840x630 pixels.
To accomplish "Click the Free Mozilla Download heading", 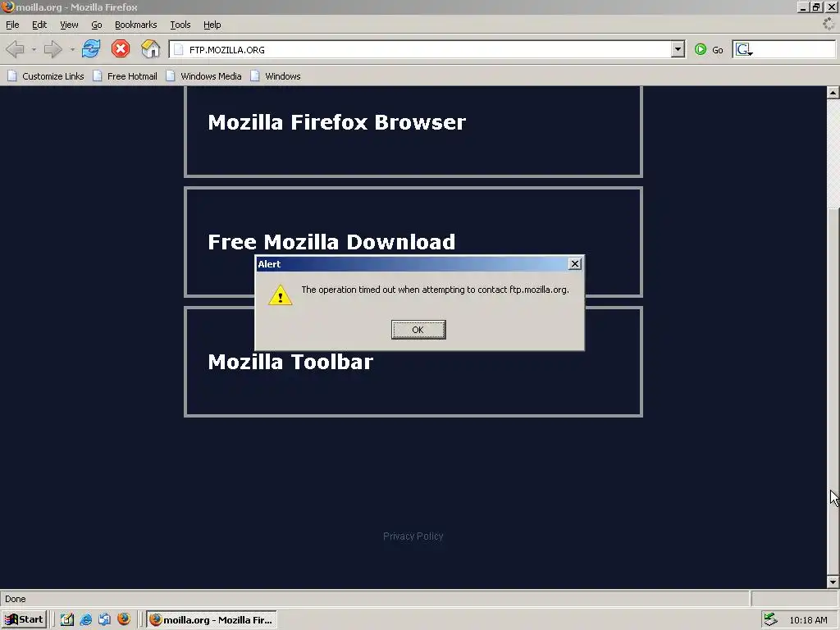I will tap(331, 242).
